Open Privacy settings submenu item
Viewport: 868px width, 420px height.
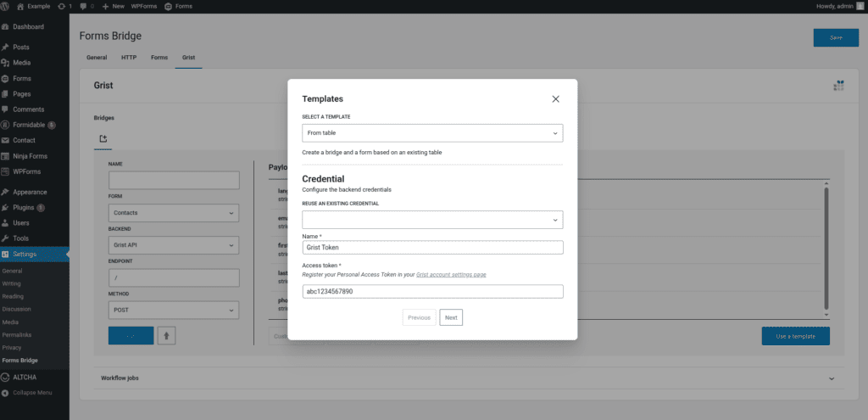click(x=12, y=347)
